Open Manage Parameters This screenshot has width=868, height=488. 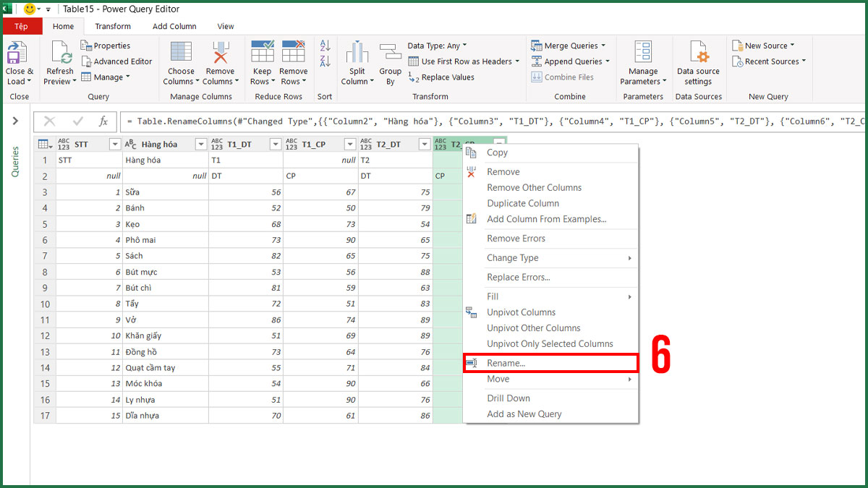642,65
